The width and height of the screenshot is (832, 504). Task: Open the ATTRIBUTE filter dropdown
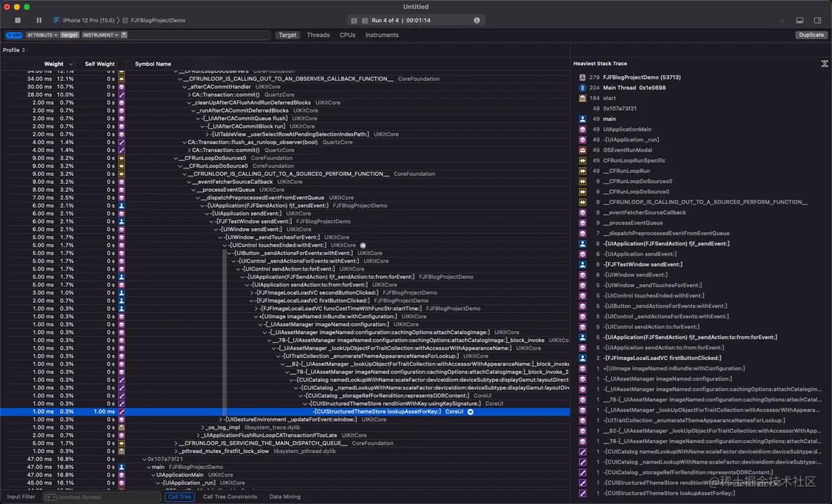pos(42,35)
